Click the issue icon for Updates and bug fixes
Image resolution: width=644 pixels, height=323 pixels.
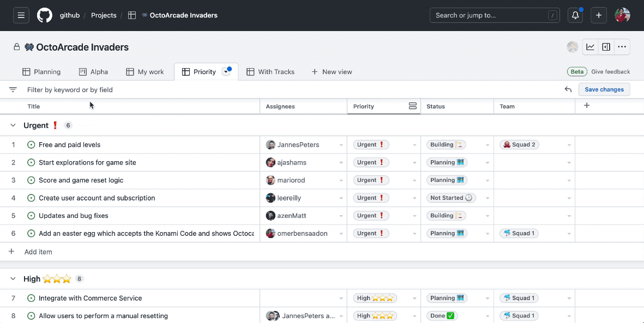point(31,216)
